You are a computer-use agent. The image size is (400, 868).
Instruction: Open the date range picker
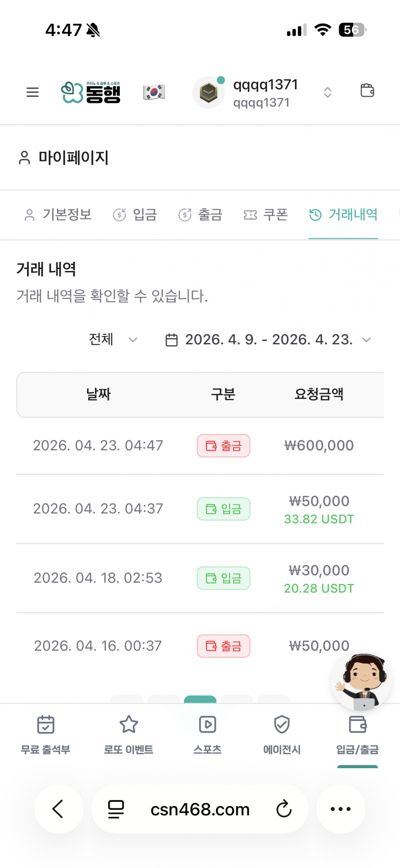tap(268, 340)
